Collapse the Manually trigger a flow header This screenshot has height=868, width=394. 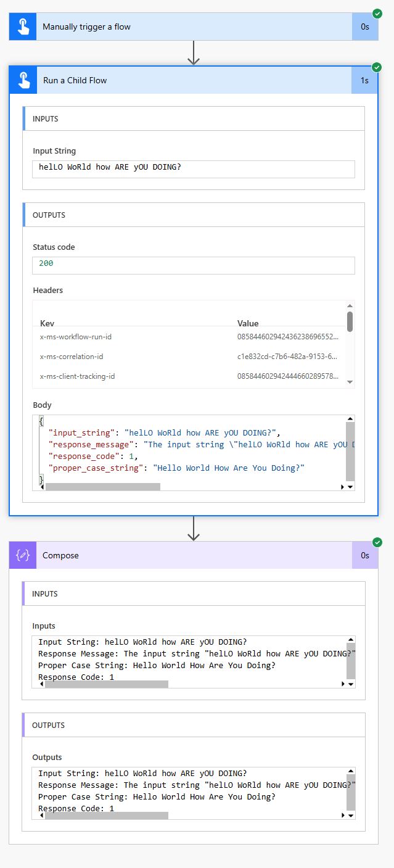tap(194, 27)
